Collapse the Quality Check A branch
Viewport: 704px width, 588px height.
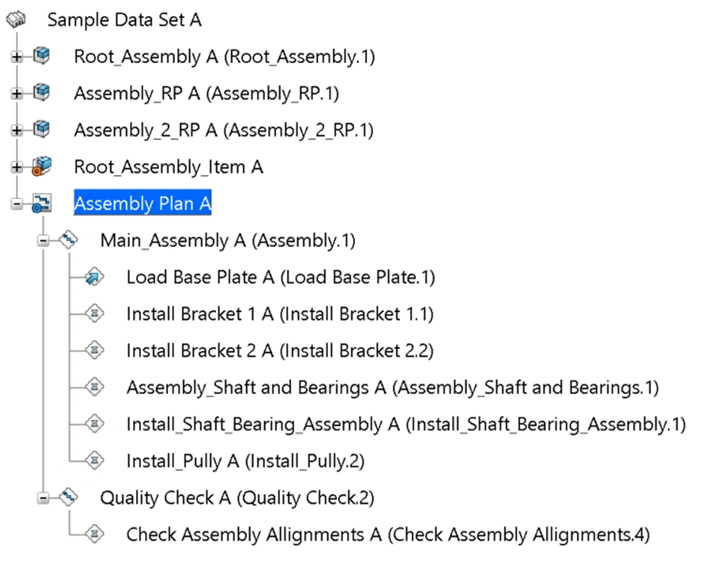tap(44, 497)
